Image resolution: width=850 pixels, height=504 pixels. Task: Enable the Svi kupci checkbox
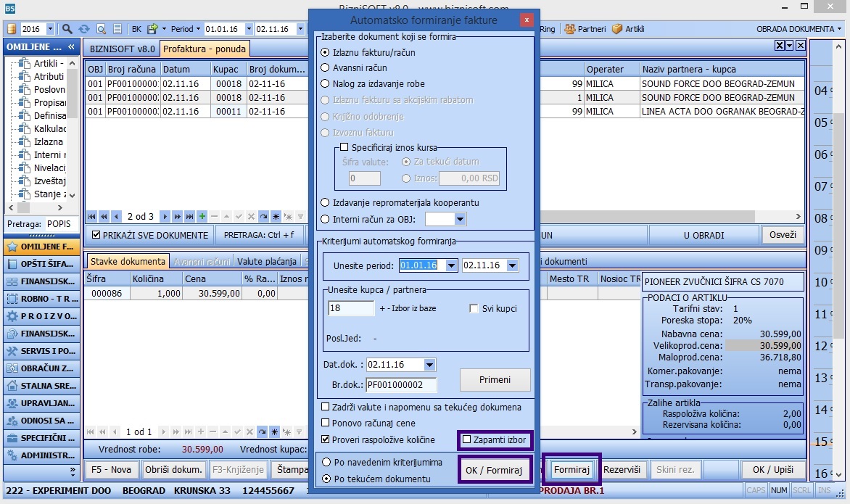pyautogui.click(x=474, y=308)
